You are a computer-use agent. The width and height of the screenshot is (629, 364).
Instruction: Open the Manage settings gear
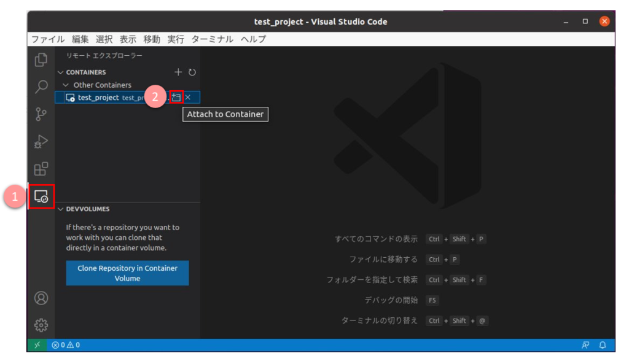click(41, 325)
